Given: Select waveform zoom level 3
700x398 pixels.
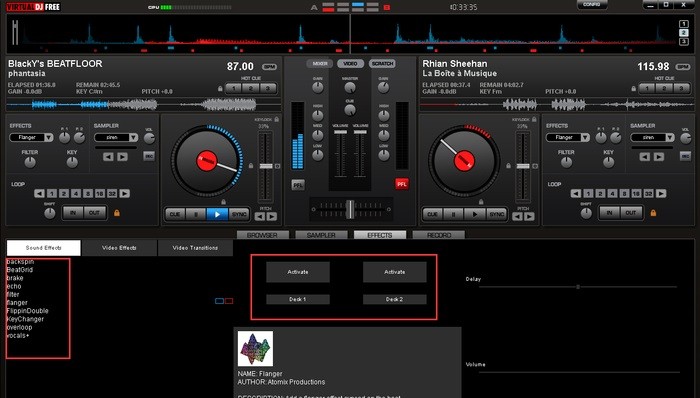Looking at the screenshot, I should tap(683, 41).
